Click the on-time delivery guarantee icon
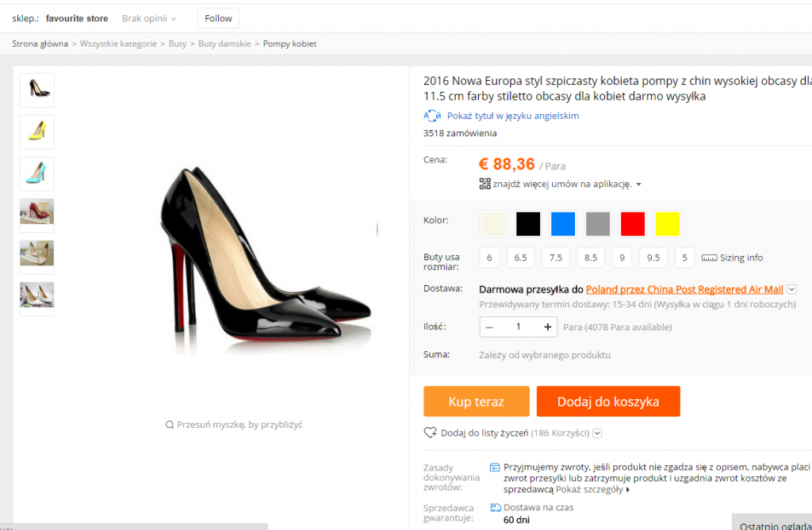 pyautogui.click(x=495, y=507)
